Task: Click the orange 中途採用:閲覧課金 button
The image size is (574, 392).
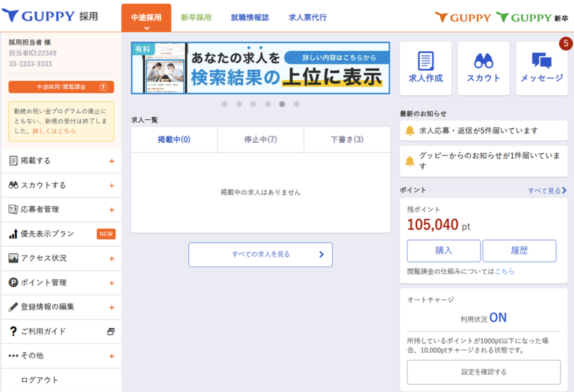Action: (x=61, y=87)
